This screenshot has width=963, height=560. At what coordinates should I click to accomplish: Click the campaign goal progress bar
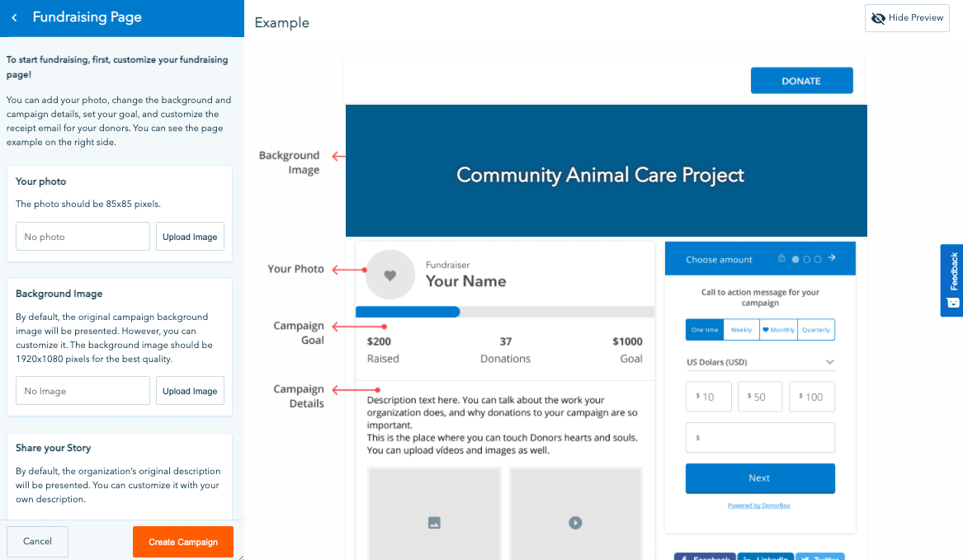[x=504, y=312]
